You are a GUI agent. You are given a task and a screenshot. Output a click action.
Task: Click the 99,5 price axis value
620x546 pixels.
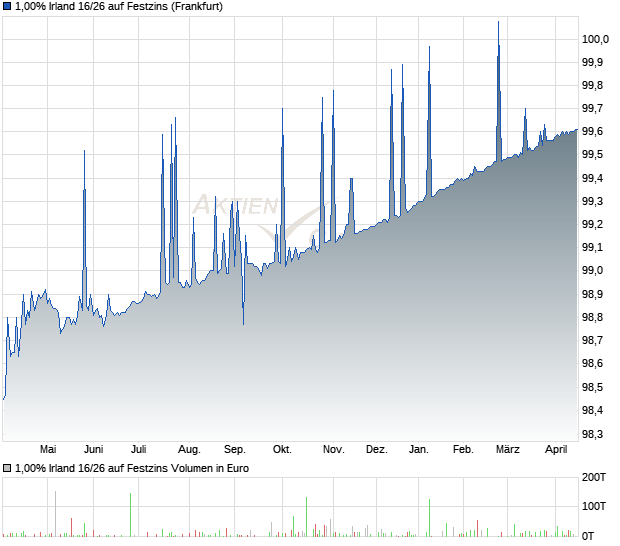coord(593,155)
